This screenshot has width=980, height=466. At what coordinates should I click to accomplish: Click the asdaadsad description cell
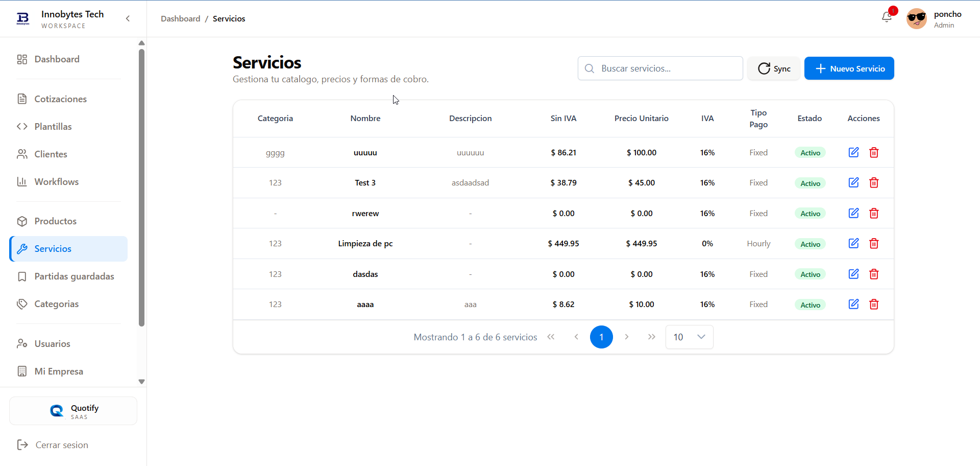(x=470, y=183)
